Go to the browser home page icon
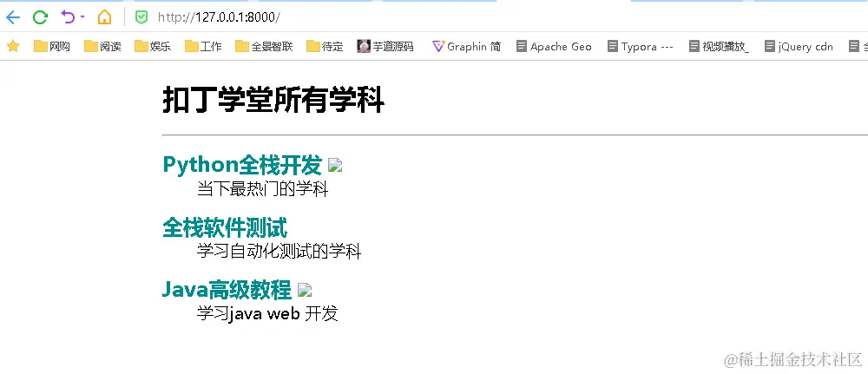 click(x=104, y=17)
